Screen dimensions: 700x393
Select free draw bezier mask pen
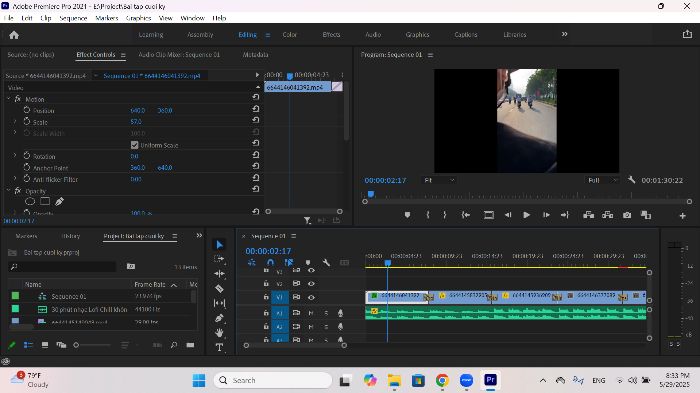(x=59, y=201)
